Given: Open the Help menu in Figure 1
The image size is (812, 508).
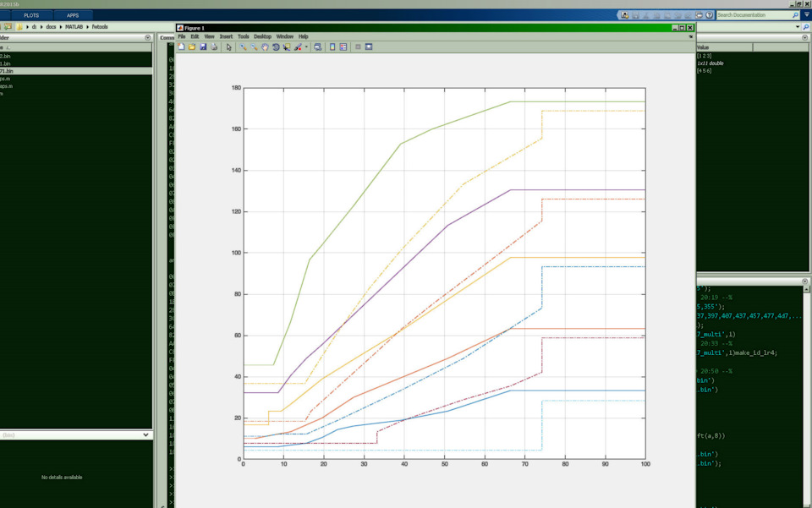Looking at the screenshot, I should (304, 36).
